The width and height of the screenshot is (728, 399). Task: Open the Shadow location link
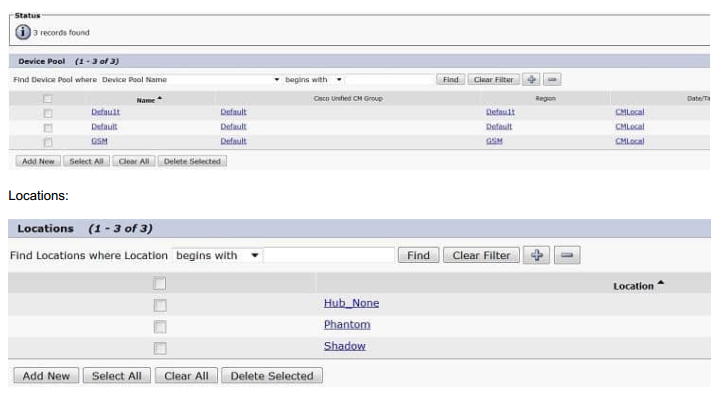tap(345, 346)
